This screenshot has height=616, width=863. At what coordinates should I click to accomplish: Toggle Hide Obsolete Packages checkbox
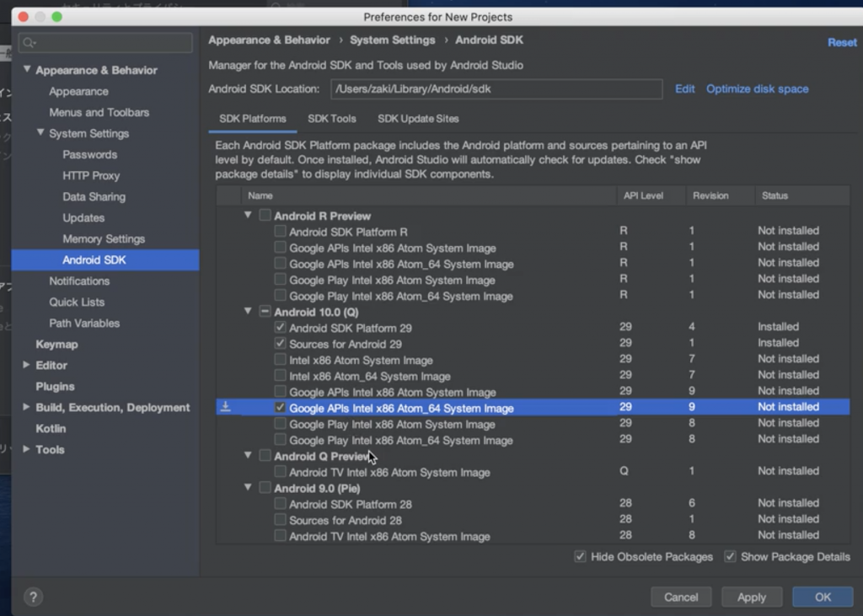pyautogui.click(x=580, y=556)
